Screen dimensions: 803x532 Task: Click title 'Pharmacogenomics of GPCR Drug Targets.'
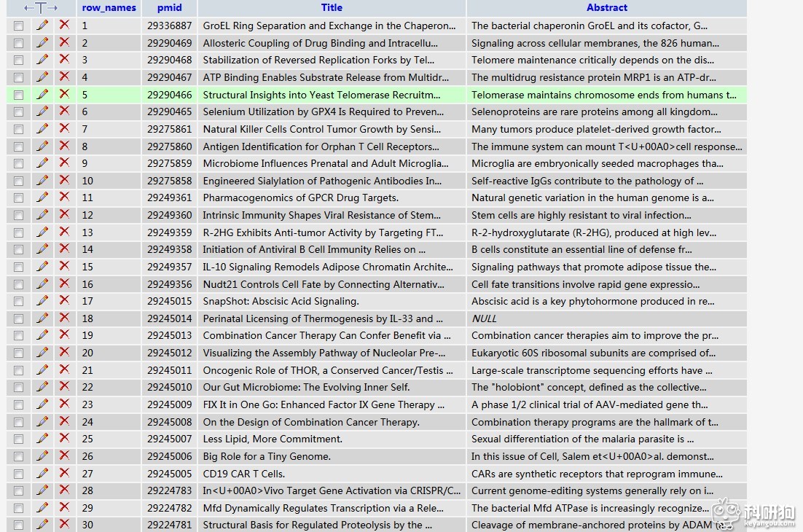click(x=301, y=197)
